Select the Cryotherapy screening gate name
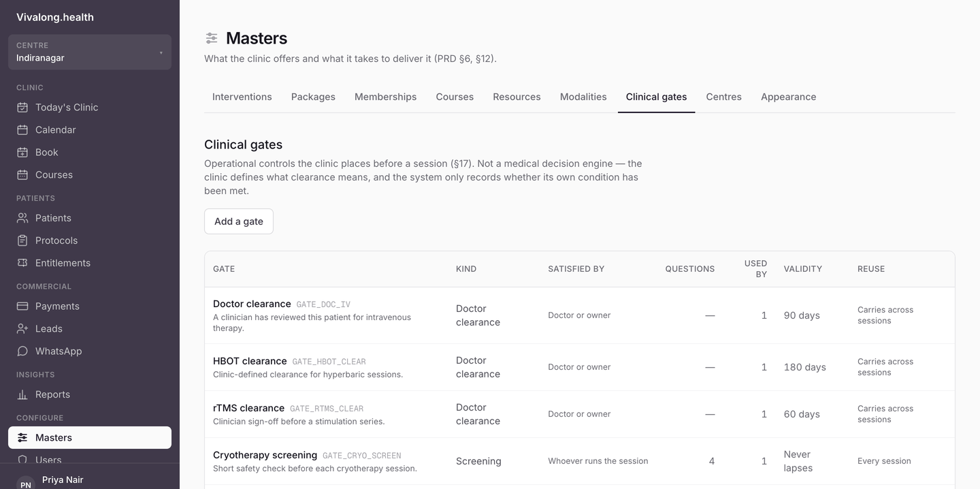 click(x=265, y=455)
